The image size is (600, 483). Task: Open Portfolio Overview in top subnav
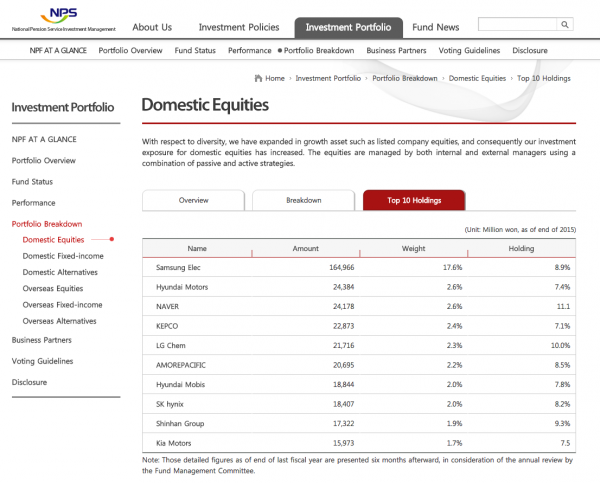[x=130, y=51]
